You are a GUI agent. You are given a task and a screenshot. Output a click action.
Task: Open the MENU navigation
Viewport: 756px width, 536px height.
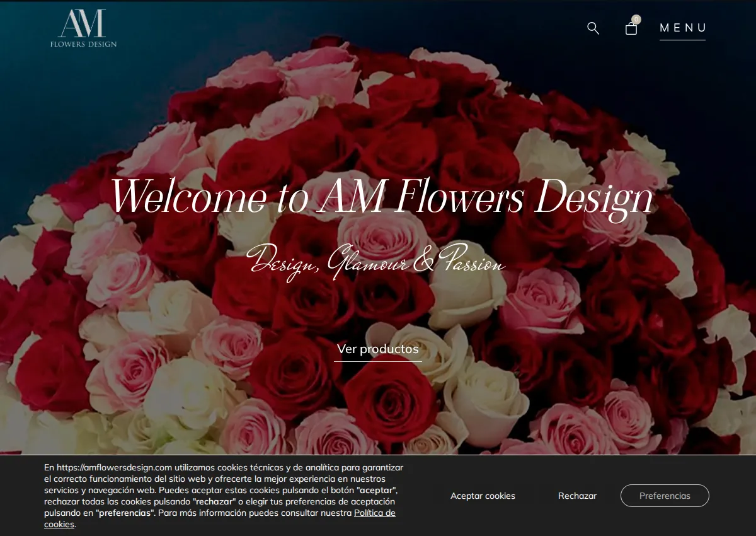coord(683,28)
